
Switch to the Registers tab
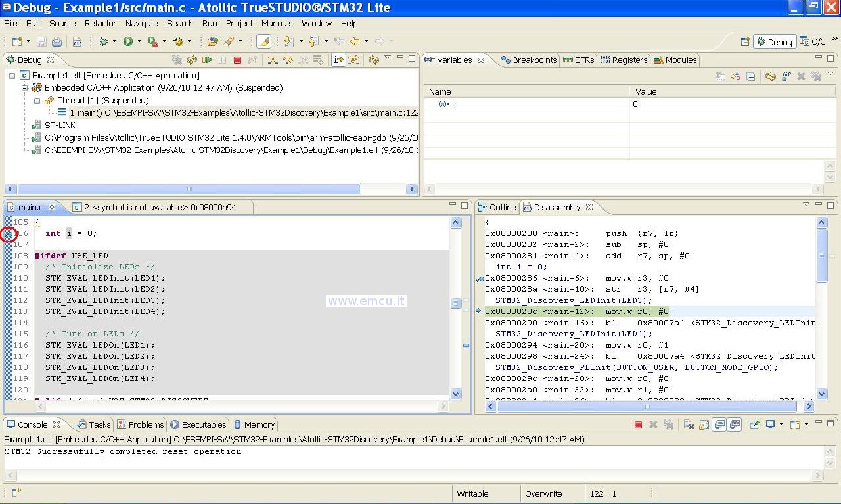624,60
